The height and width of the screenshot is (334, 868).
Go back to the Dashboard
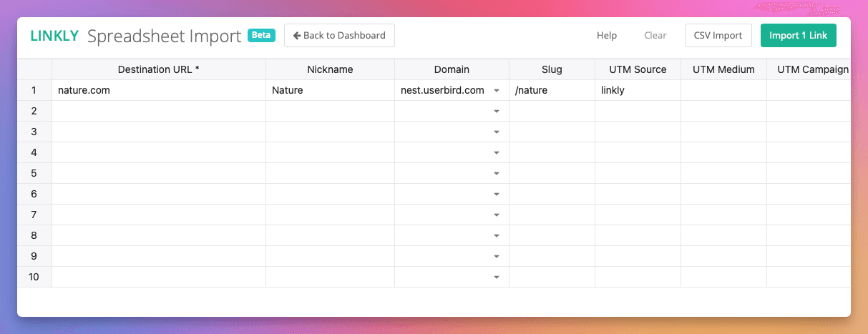(339, 36)
